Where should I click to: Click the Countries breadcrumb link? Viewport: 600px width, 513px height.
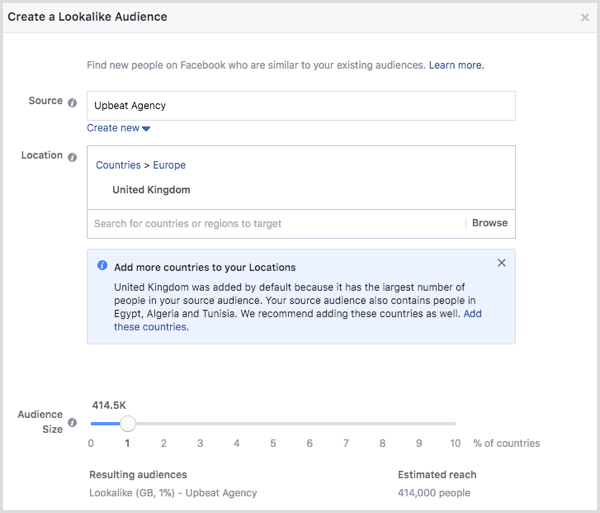click(118, 165)
